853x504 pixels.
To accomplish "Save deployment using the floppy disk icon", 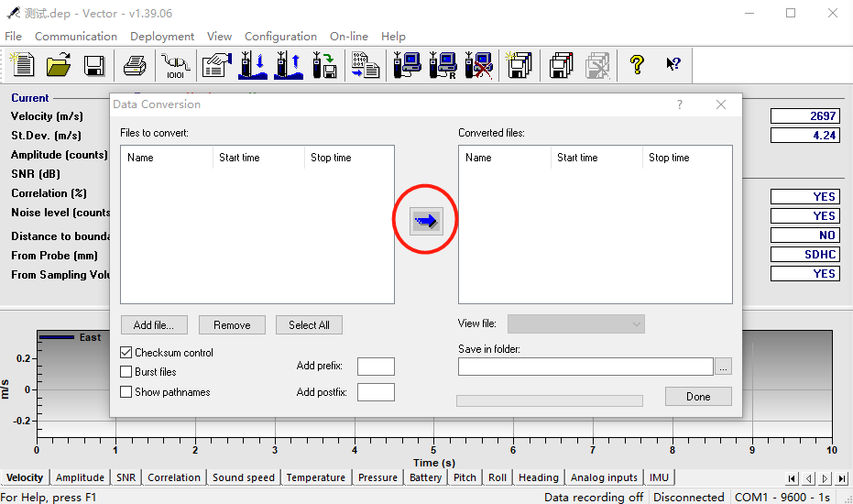I will click(93, 65).
